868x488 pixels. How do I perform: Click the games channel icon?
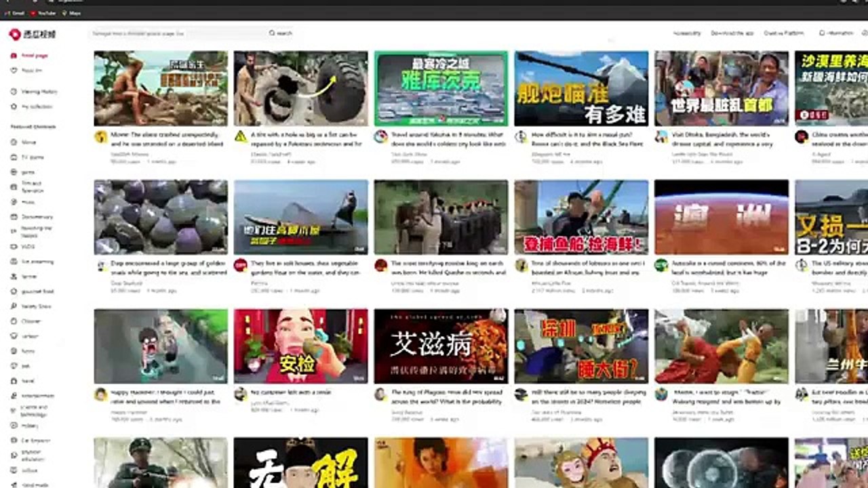pos(14,172)
